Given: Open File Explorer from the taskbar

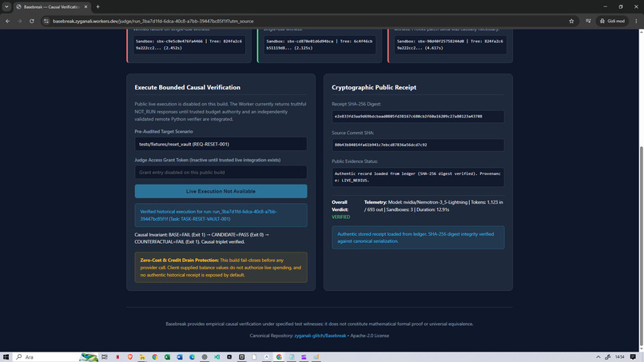Looking at the screenshot, I should [142, 357].
